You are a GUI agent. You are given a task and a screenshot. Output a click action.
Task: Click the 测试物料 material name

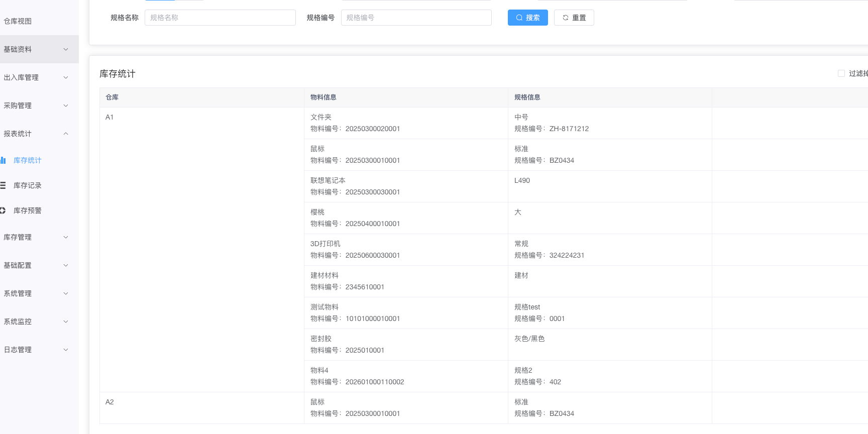click(x=324, y=307)
